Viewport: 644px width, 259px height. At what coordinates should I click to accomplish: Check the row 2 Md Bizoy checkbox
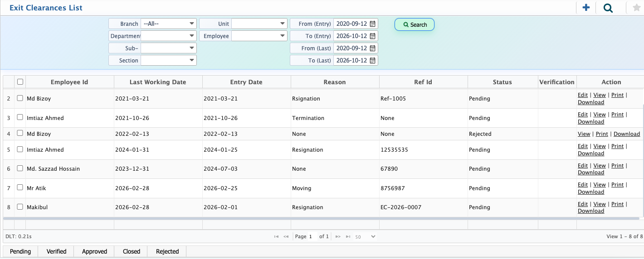[x=20, y=98]
